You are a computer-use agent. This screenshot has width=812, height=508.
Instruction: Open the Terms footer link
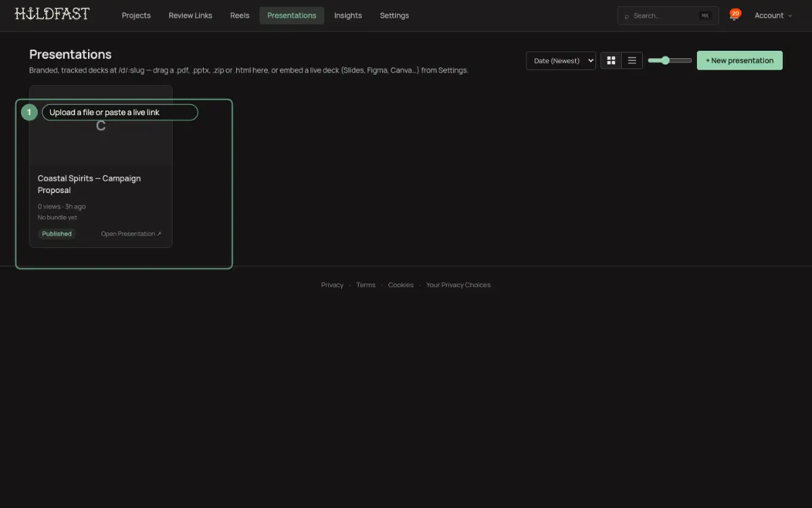(x=365, y=285)
